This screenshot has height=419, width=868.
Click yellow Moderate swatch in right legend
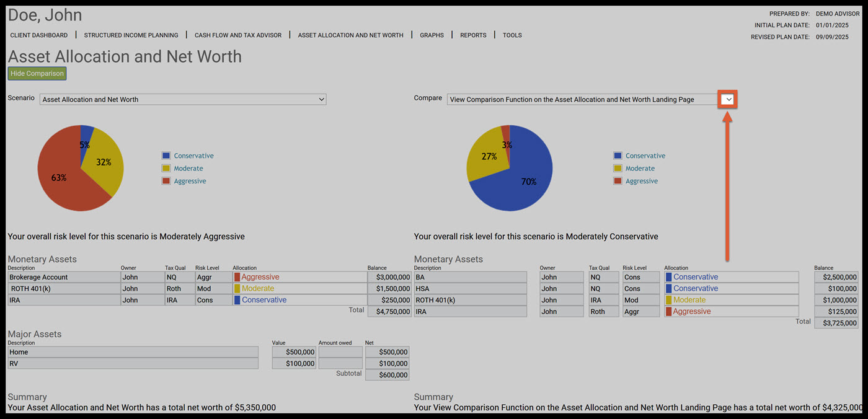coord(618,168)
